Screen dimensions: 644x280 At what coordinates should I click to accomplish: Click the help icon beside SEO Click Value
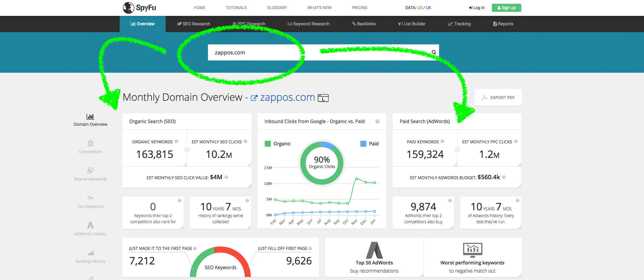pos(226,177)
